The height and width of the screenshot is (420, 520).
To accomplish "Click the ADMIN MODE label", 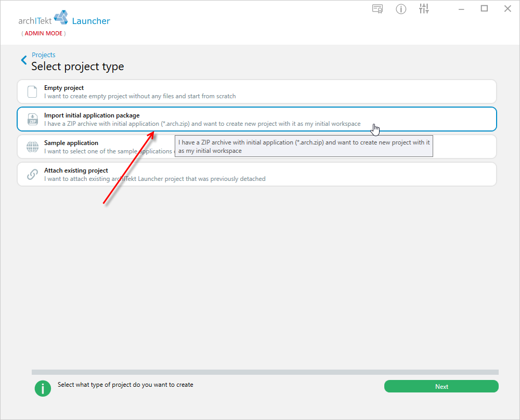I will (x=44, y=33).
